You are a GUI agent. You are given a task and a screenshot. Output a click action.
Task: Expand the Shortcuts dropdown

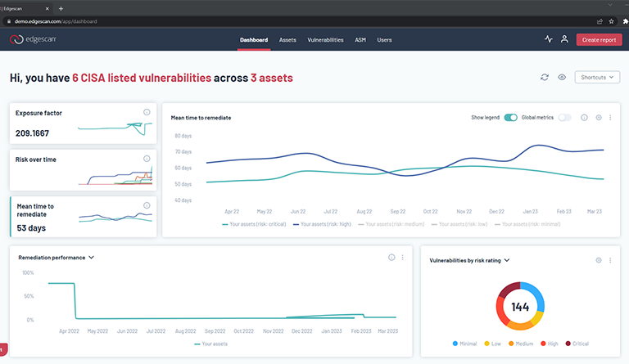[x=597, y=77]
